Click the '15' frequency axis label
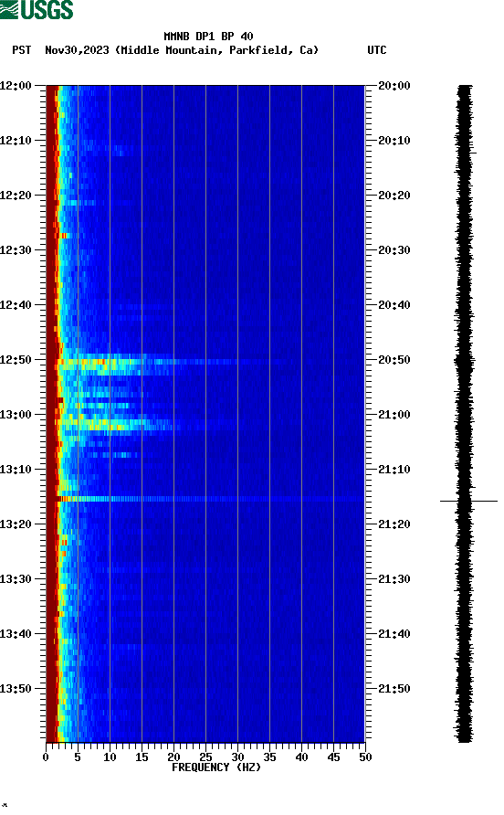Viewport: 504px width, 815px height. (142, 757)
